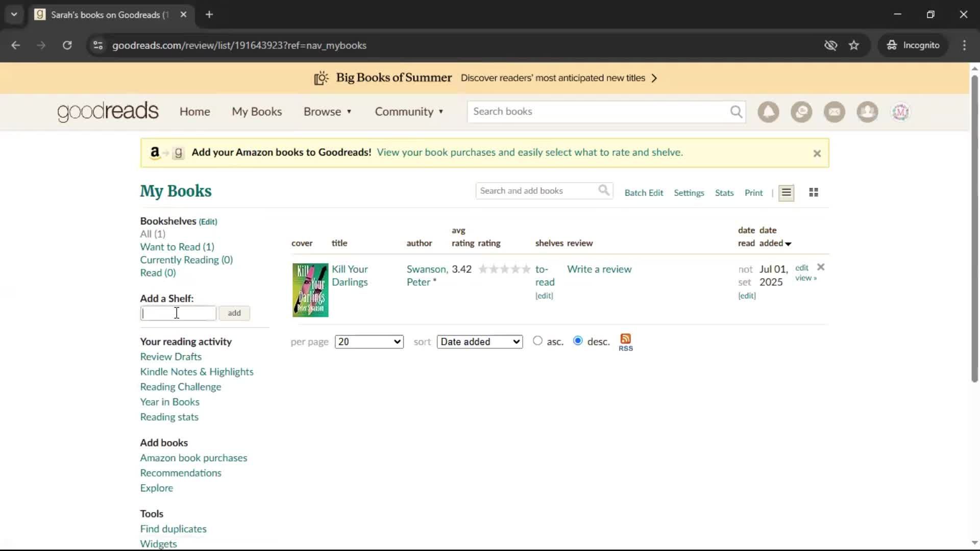
Task: Rate Kill Your Darlings three stars
Action: (504, 269)
